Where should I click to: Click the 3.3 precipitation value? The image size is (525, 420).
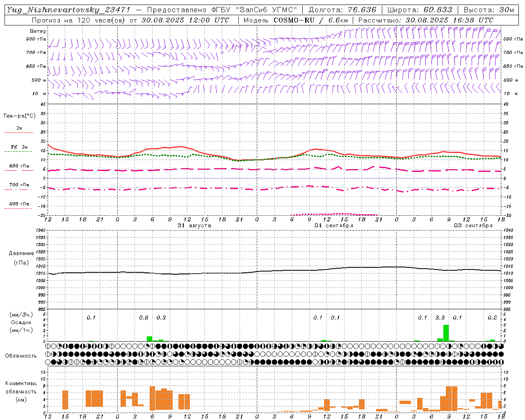point(440,318)
